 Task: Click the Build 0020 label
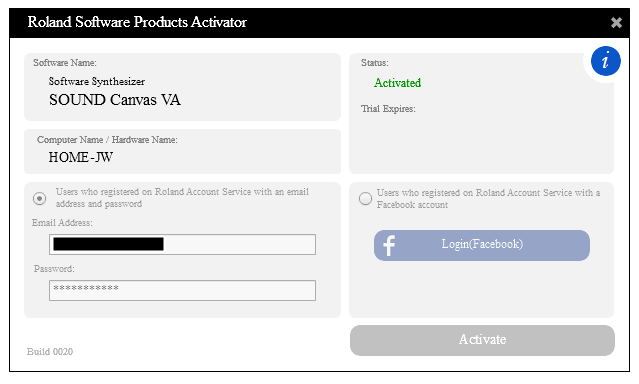pyautogui.click(x=50, y=351)
